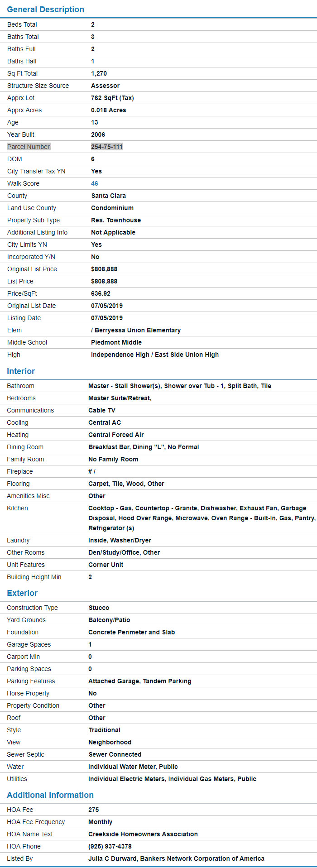Click the Listed By Julia C Durward text
317x868 pixels.
177,858
